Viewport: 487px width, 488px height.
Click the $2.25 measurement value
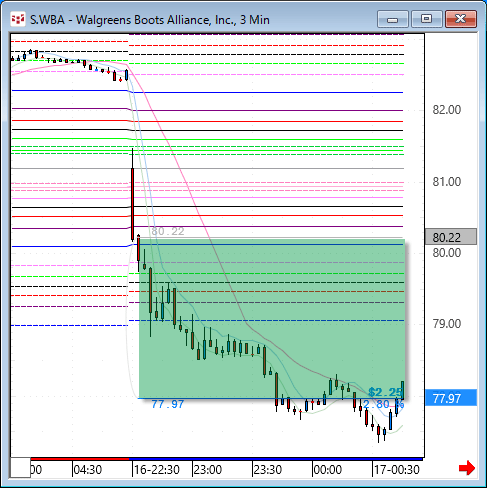point(386,392)
